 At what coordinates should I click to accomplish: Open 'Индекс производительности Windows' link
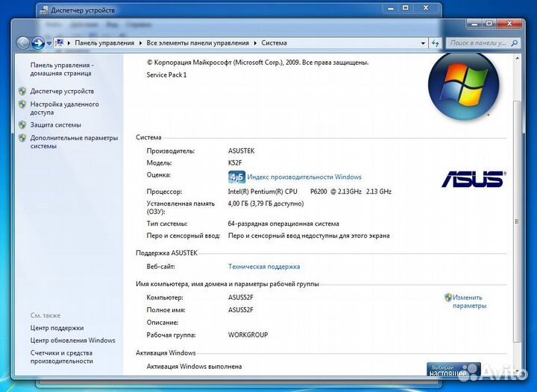click(304, 177)
